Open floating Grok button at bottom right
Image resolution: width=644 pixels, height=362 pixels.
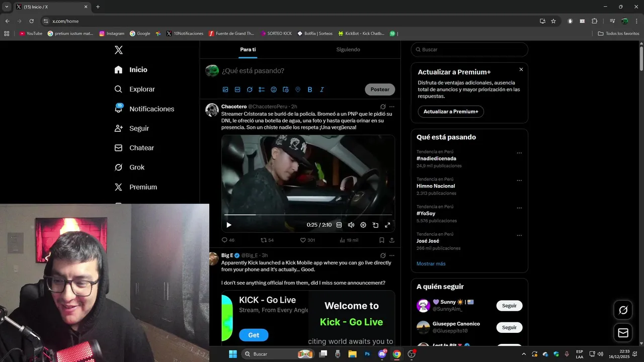coord(623,310)
